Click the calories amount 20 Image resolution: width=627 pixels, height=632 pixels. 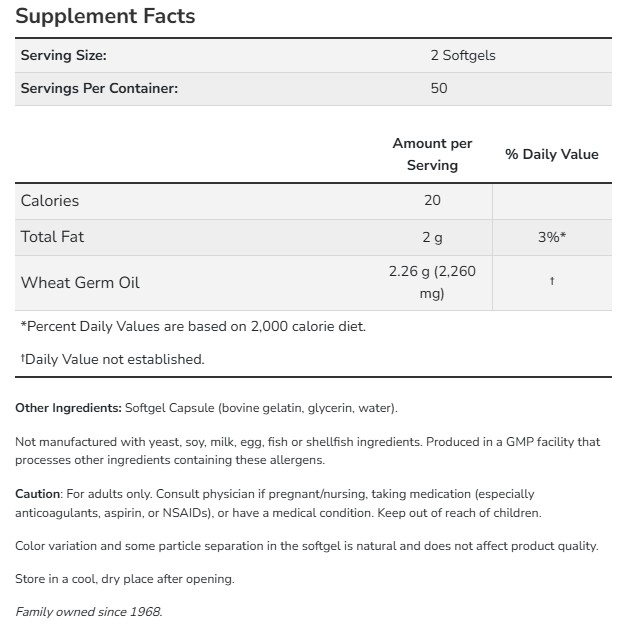(x=432, y=201)
